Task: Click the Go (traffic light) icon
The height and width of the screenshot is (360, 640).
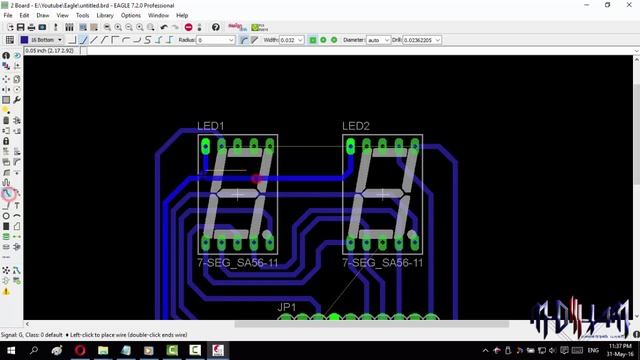Action: 199,27
